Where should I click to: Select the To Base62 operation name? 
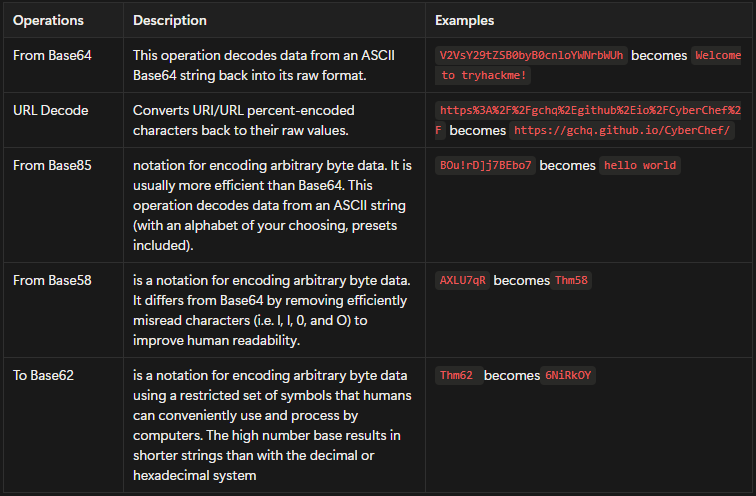[43, 375]
